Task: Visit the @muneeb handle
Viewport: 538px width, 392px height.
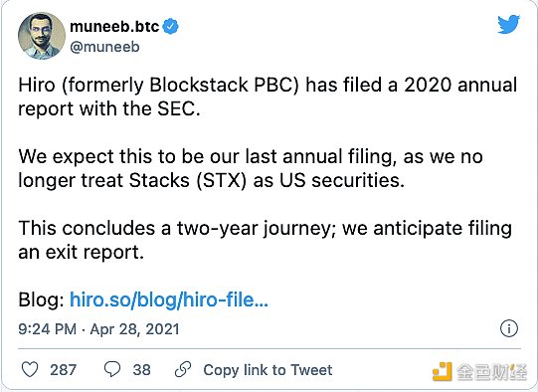Action: (x=104, y=47)
